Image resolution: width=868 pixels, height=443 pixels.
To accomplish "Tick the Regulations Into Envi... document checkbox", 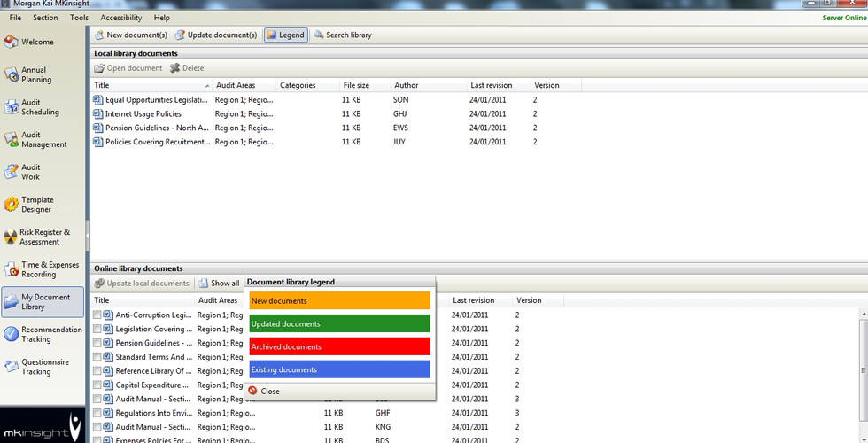I will coord(97,413).
